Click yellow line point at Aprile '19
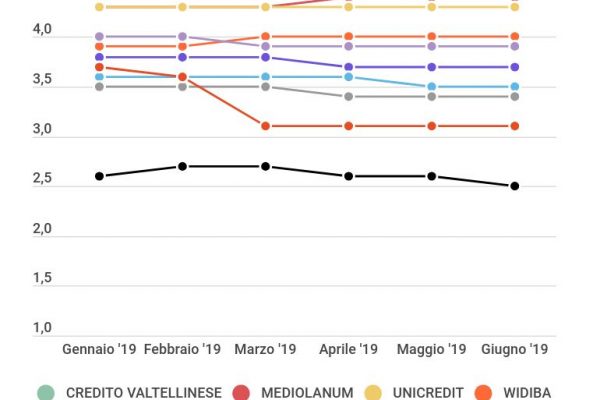600x400 pixels. [348, 7]
